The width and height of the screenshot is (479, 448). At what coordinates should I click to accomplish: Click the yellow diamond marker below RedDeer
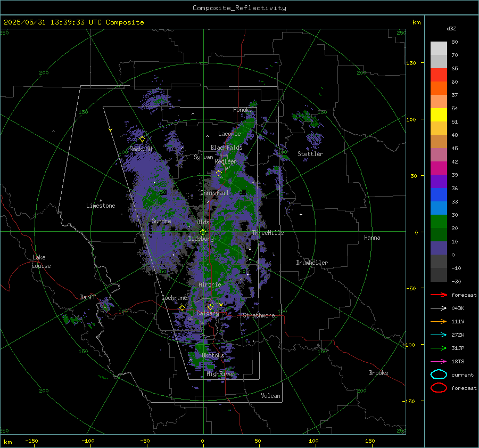pos(219,173)
